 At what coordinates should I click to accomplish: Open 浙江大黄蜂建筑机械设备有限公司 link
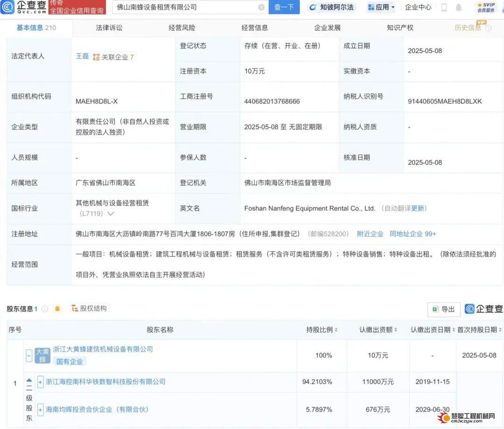pyautogui.click(x=103, y=349)
